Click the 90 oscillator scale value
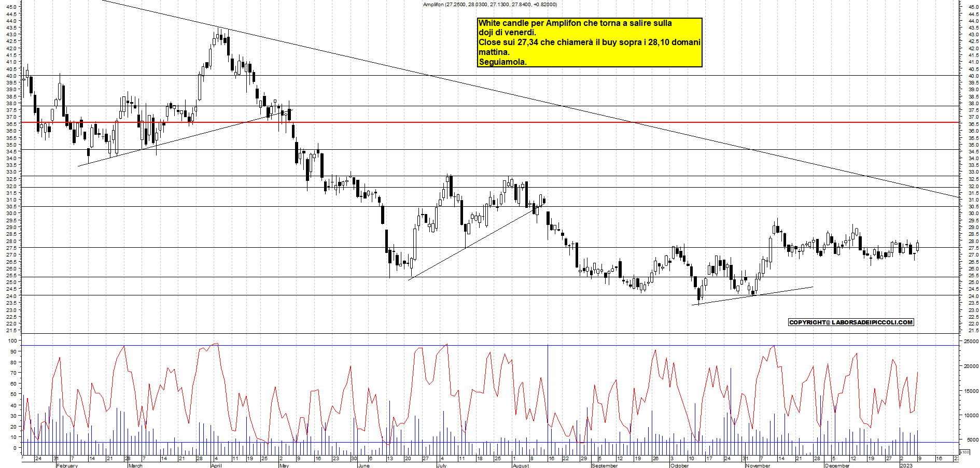The height and width of the screenshot is (468, 980). click(13, 351)
